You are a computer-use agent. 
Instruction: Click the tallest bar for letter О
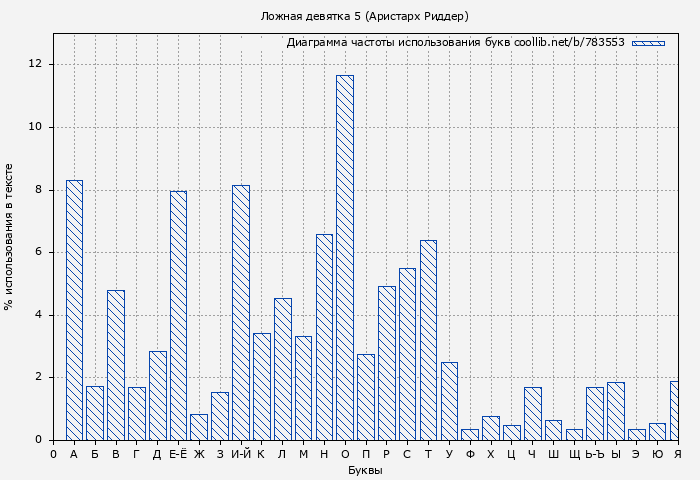(x=344, y=258)
